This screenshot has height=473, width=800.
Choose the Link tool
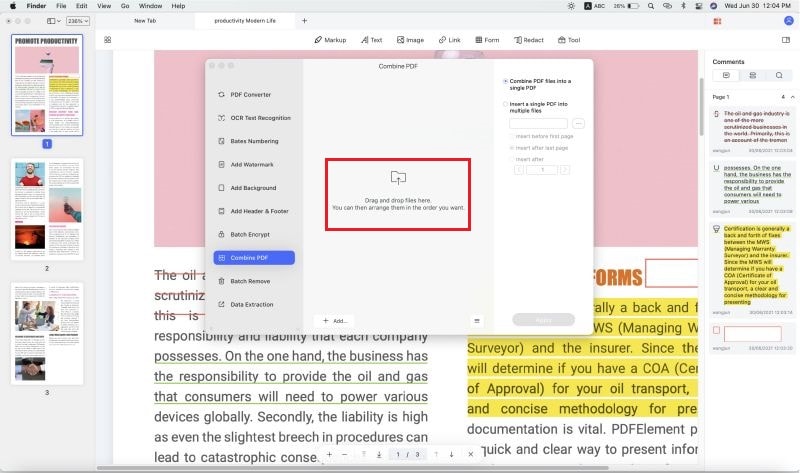point(449,40)
